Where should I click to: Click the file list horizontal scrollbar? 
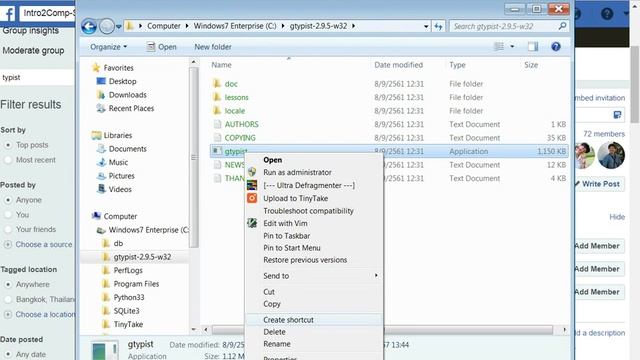tap(382, 330)
